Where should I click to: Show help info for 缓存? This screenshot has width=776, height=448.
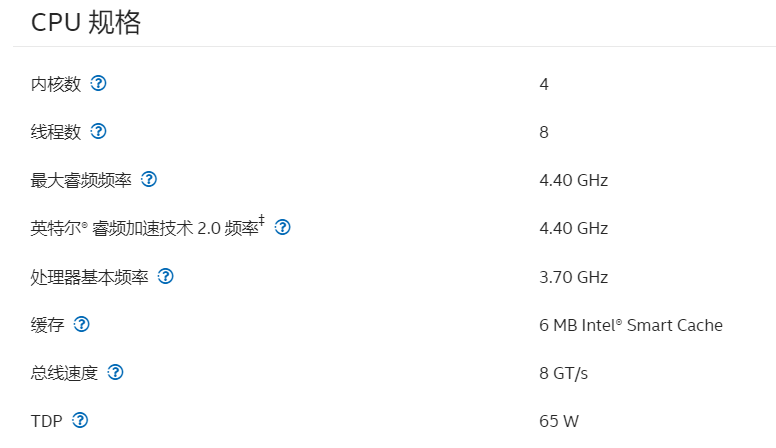coord(81,324)
